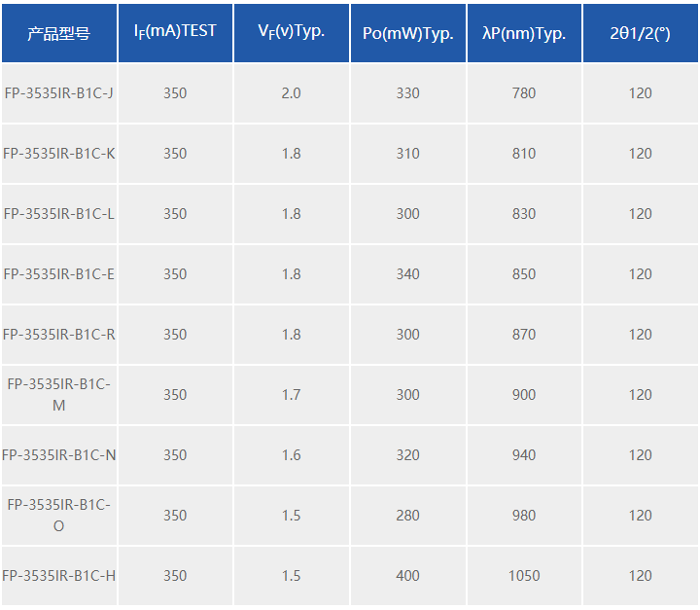Open product FP-3535IR-B1C-R
This screenshot has width=700, height=610.
59,335
